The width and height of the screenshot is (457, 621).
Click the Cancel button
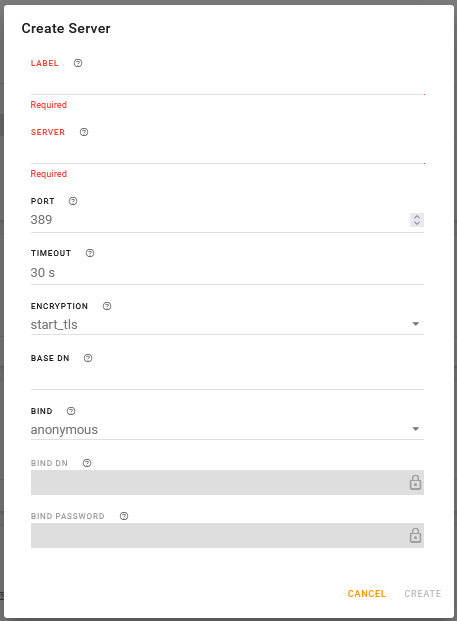click(x=366, y=593)
